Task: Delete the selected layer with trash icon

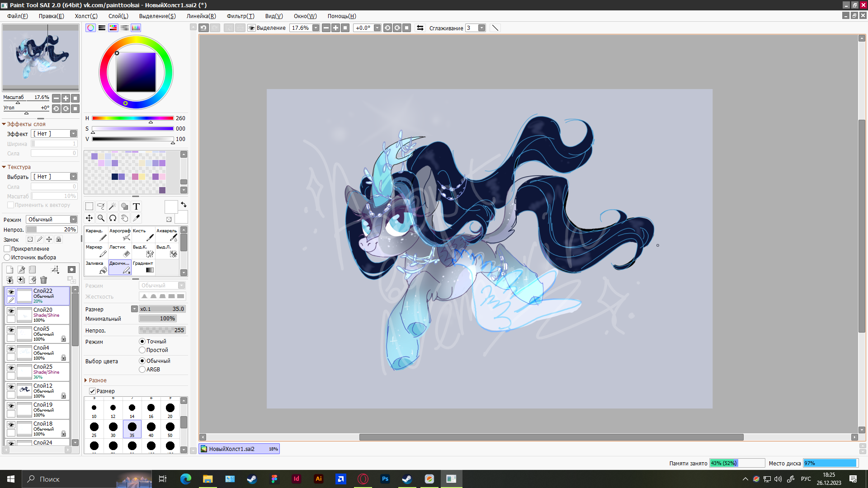Action: tap(43, 280)
